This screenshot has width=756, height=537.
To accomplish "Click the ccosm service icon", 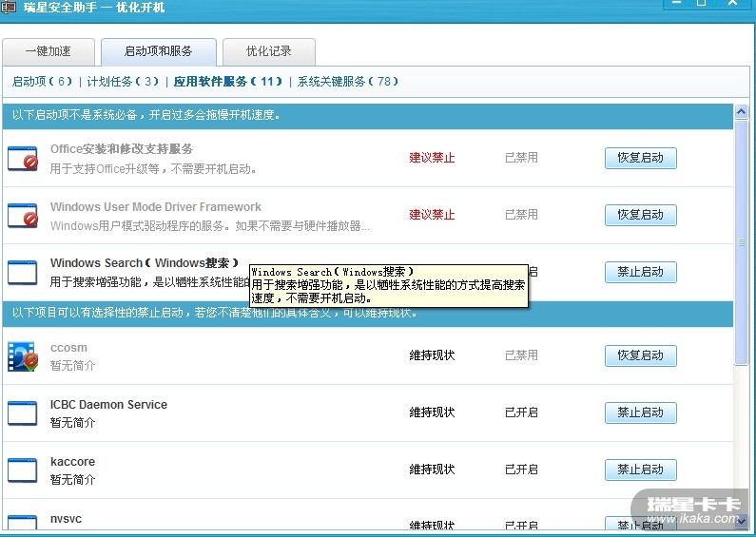I will point(23,355).
